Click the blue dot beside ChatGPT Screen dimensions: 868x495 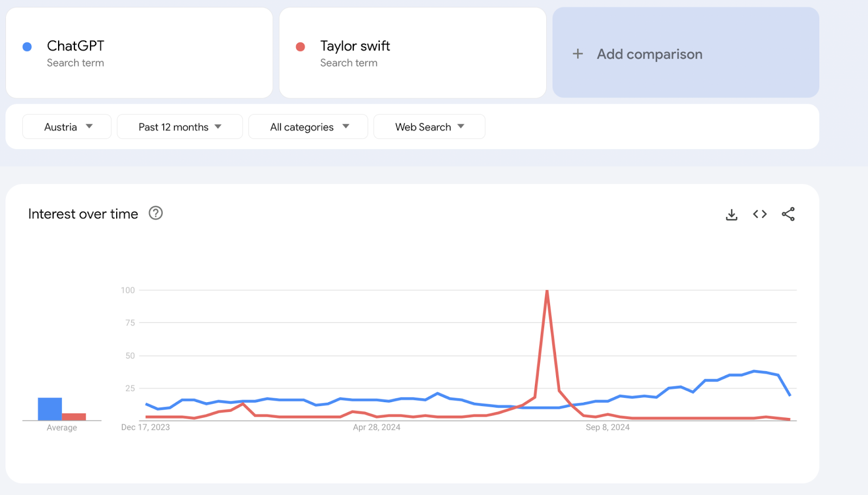pyautogui.click(x=27, y=47)
